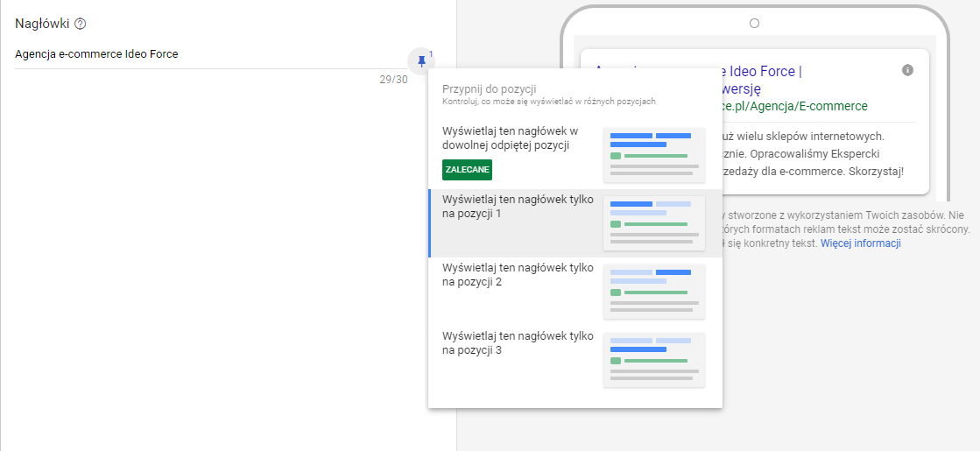The height and width of the screenshot is (451, 980).
Task: Click the 'Przypnij do pozycji' popup title
Action: point(490,89)
